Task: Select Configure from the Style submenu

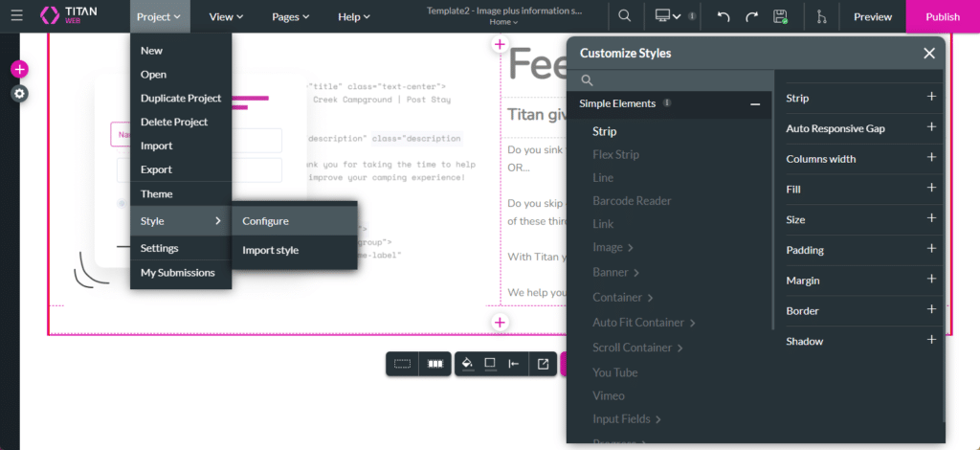Action: pyautogui.click(x=265, y=221)
